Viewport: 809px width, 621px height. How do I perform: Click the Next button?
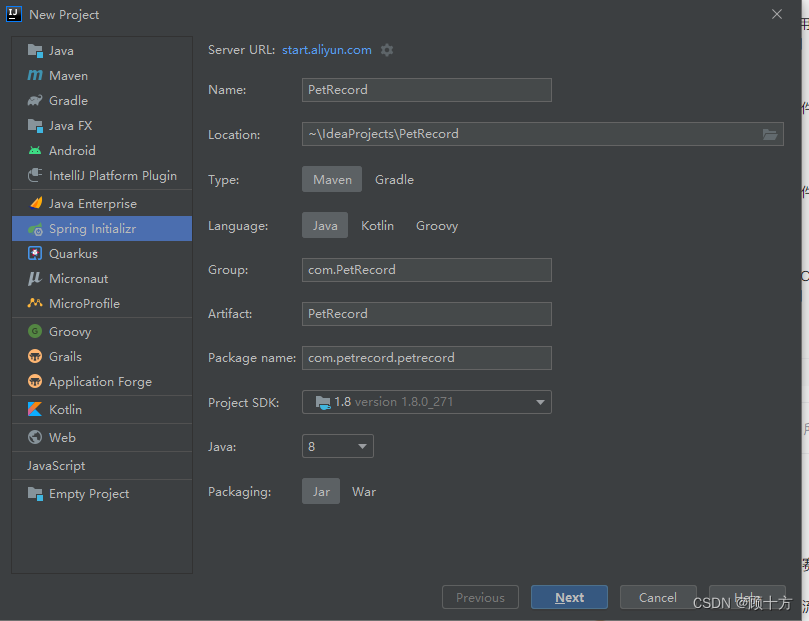[x=569, y=597]
